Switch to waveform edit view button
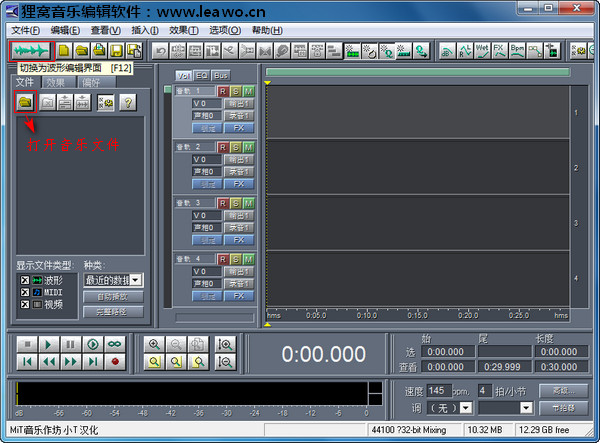Image resolution: width=600 pixels, height=443 pixels. [x=32, y=51]
